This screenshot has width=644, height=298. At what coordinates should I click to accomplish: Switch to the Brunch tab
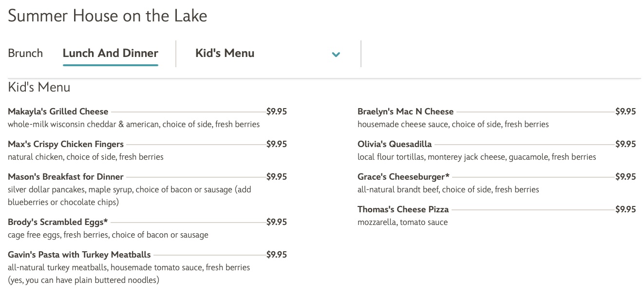point(25,53)
